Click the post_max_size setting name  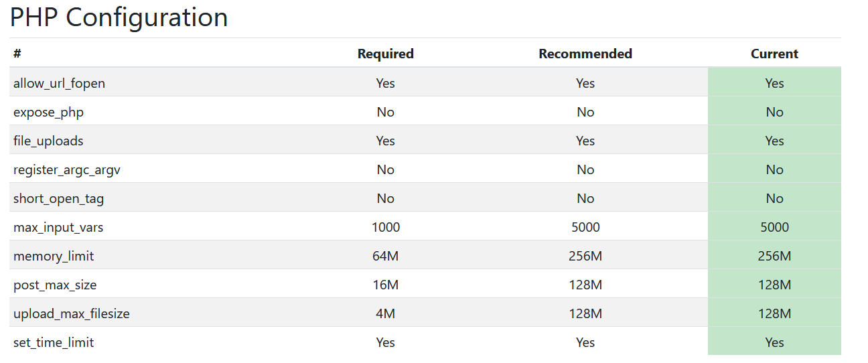coord(55,285)
